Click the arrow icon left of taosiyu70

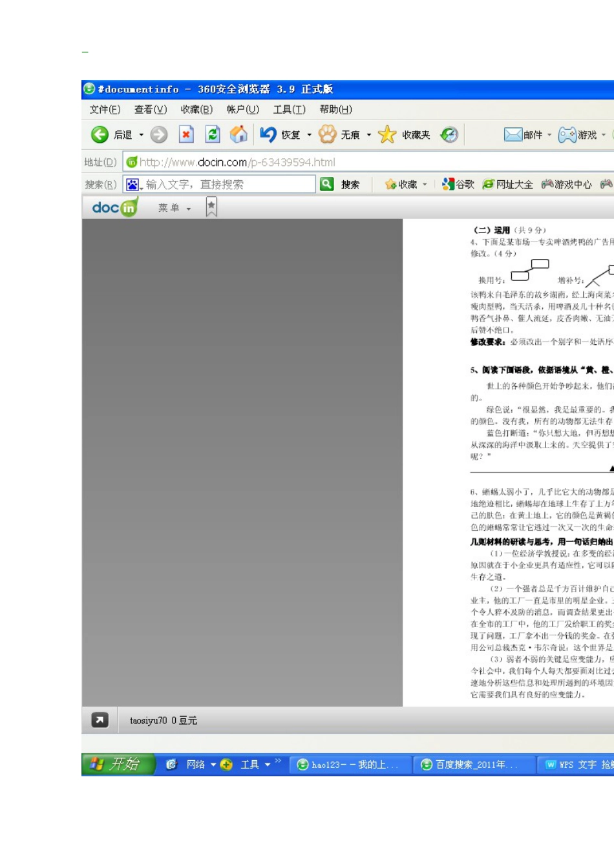tap(100, 720)
